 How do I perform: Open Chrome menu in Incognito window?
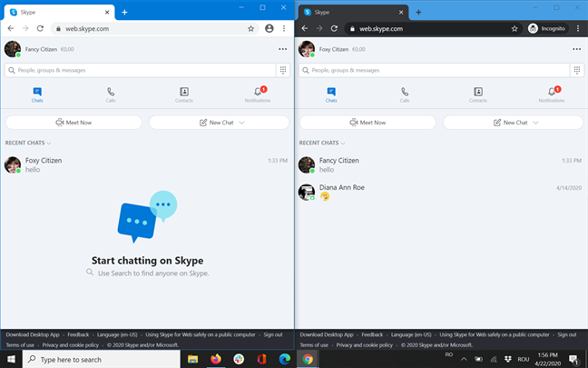[578, 28]
